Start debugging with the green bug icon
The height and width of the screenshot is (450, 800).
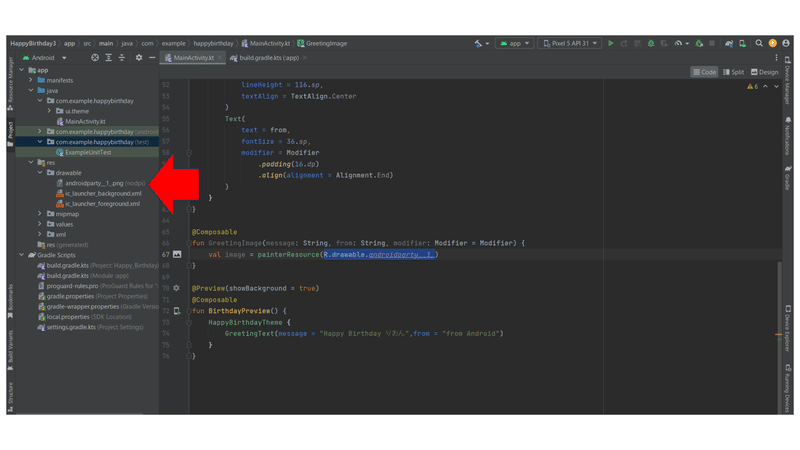tap(651, 43)
